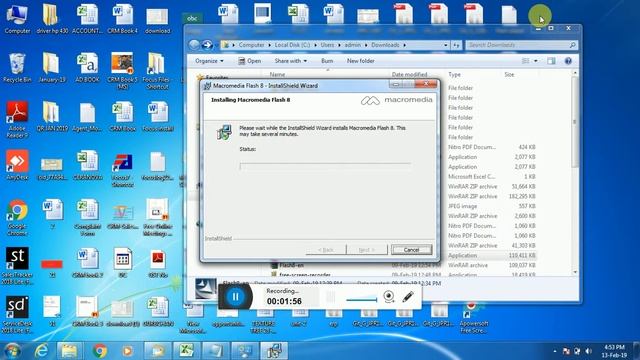Sort files by Name column
The height and width of the screenshot is (360, 640).
pos(277,75)
